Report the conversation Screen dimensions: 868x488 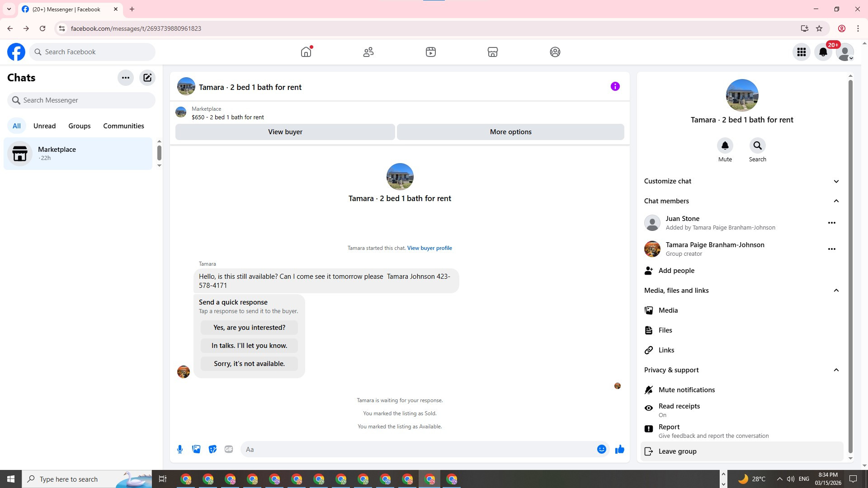(x=742, y=431)
